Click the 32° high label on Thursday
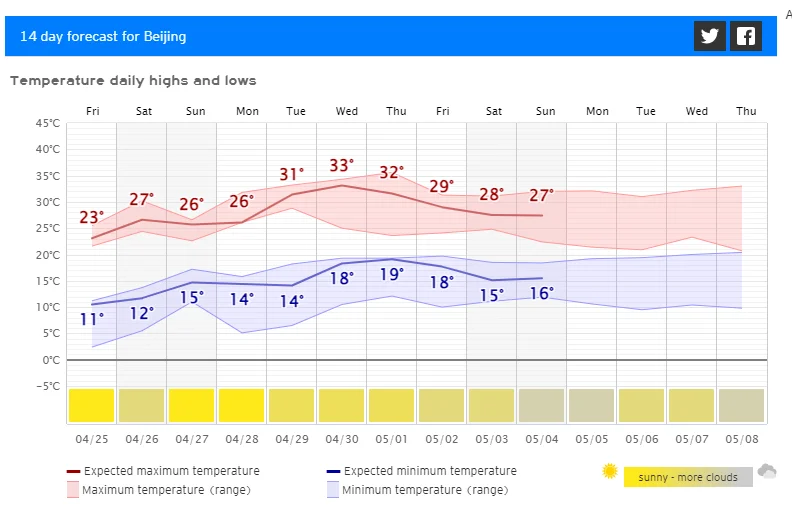This screenshot has height=523, width=792. point(392,173)
